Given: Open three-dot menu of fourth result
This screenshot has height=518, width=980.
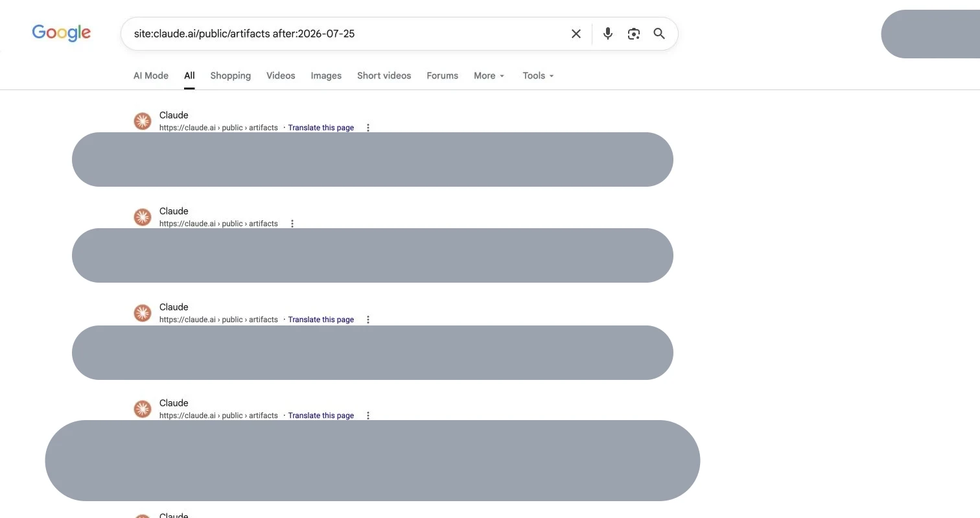Looking at the screenshot, I should (x=368, y=416).
